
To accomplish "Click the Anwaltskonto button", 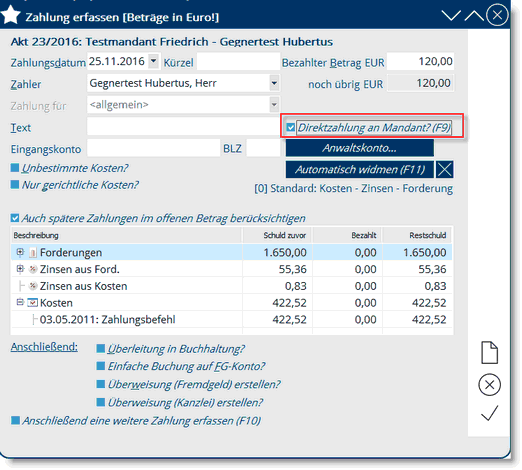I will (360, 148).
